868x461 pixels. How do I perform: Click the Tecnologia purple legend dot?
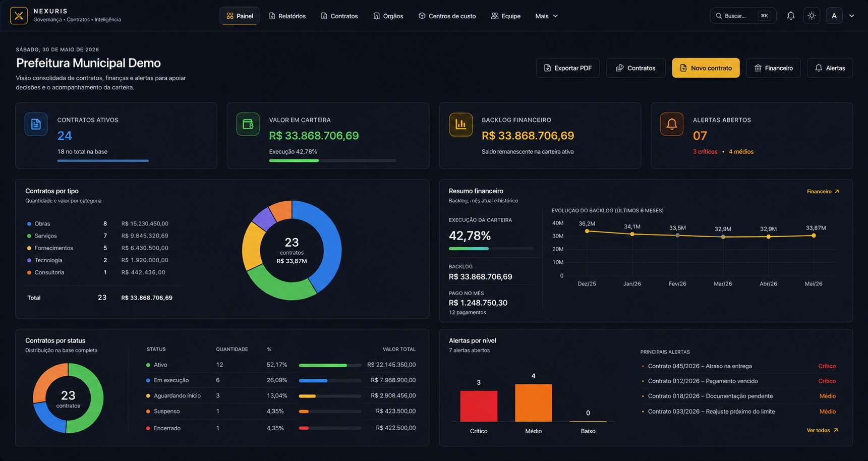pos(29,260)
